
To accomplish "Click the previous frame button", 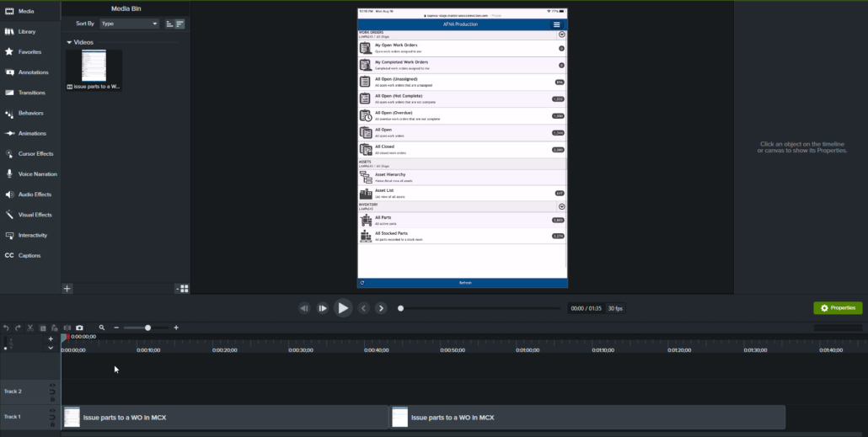I will (304, 308).
